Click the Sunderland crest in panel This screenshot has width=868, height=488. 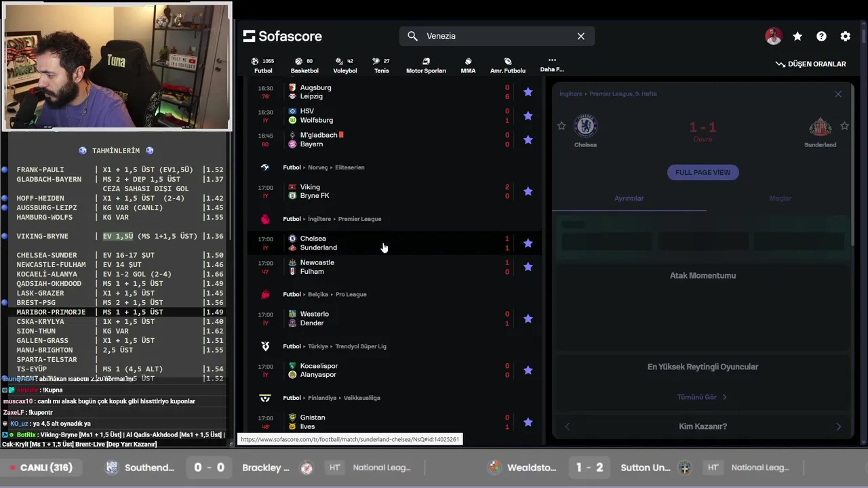click(x=821, y=127)
